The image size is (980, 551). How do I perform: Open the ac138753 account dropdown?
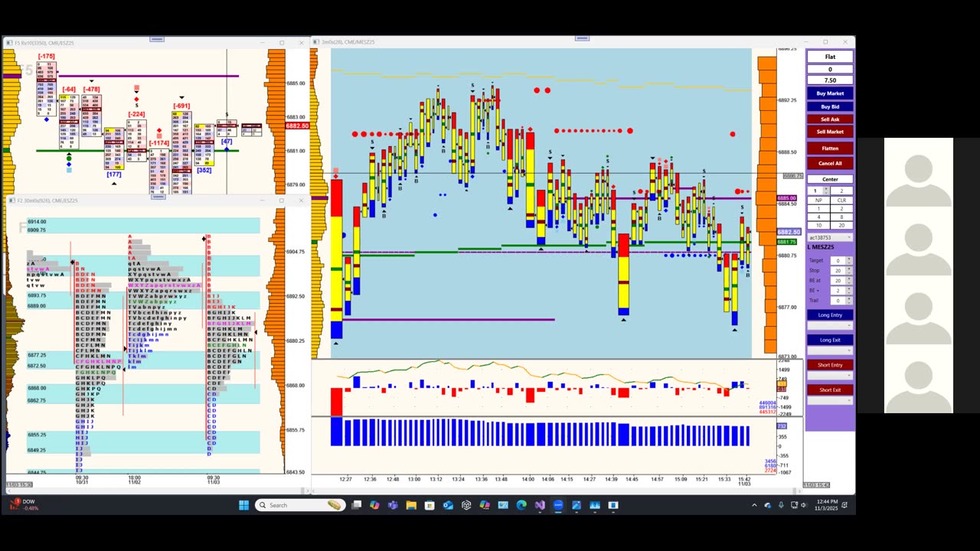(x=830, y=237)
